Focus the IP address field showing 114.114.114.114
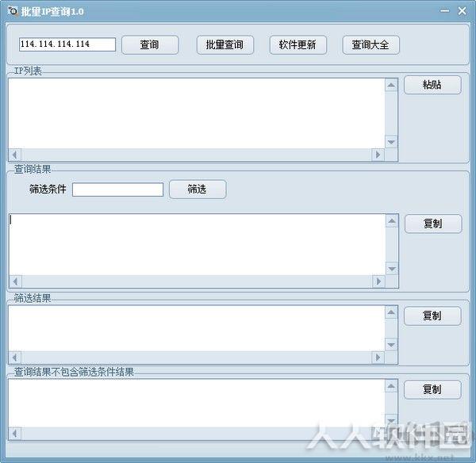476x463 pixels. coord(67,44)
